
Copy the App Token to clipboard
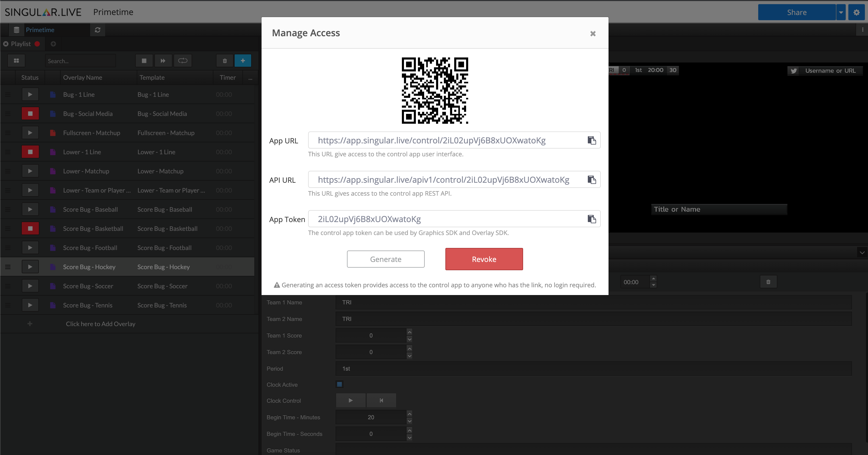click(592, 219)
